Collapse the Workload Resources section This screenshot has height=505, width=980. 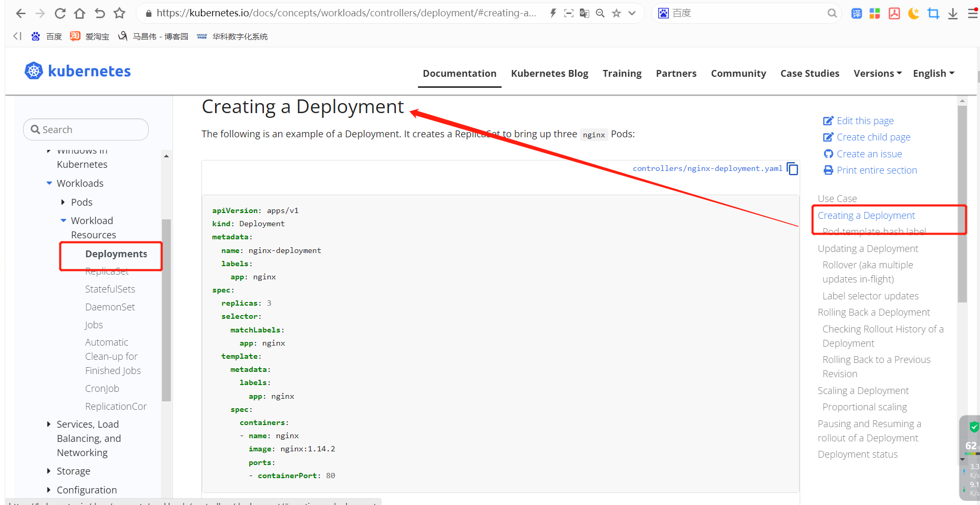pos(64,220)
